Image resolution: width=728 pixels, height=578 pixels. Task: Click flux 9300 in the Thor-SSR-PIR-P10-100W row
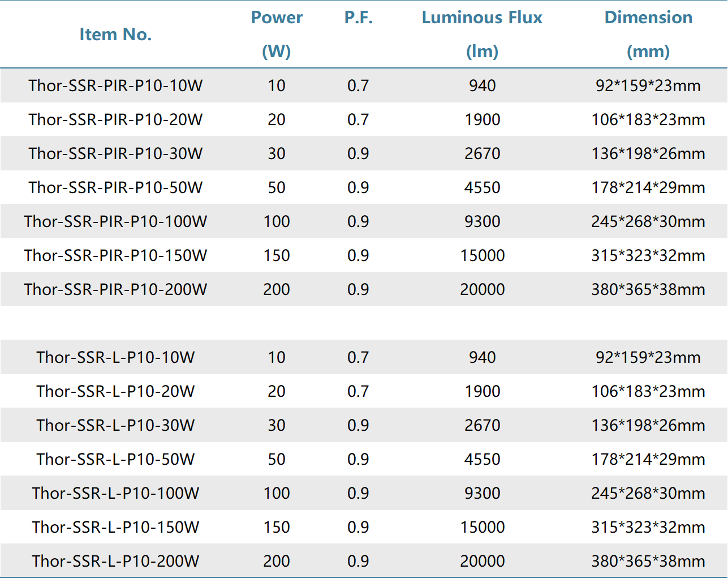[x=483, y=221]
